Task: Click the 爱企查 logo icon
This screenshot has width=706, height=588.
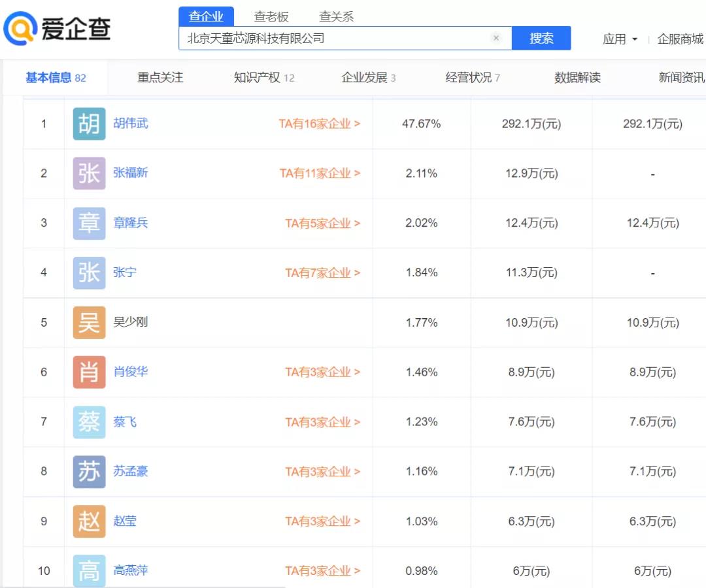Action: click(x=20, y=28)
